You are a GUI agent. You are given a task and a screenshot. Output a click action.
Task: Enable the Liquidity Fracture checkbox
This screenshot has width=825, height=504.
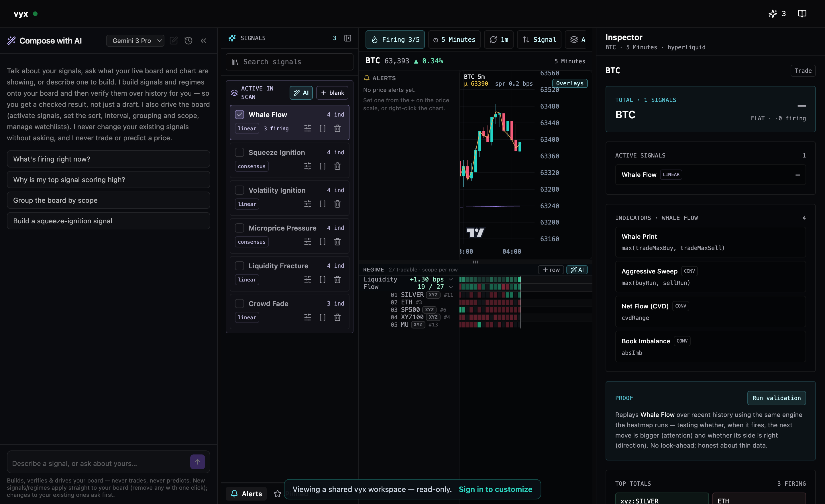[x=239, y=266]
